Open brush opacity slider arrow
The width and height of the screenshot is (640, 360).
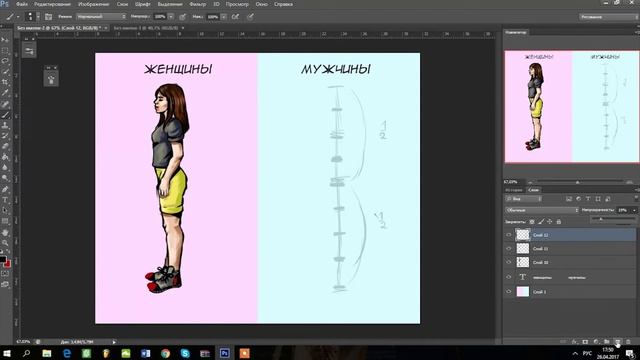171,17
